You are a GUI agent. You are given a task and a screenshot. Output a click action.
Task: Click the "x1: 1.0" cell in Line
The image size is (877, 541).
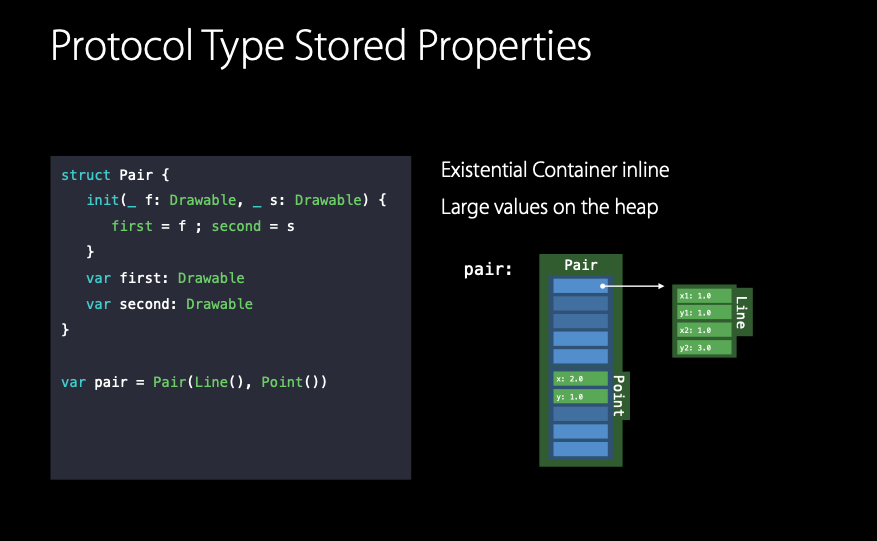click(704, 295)
